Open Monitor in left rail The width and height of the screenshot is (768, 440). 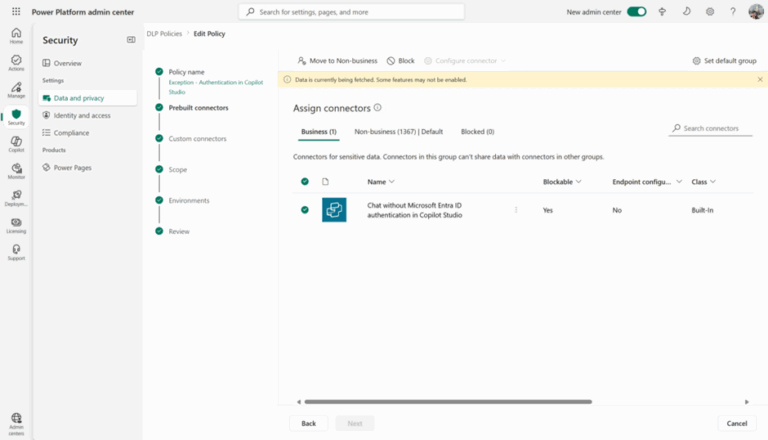pyautogui.click(x=16, y=171)
